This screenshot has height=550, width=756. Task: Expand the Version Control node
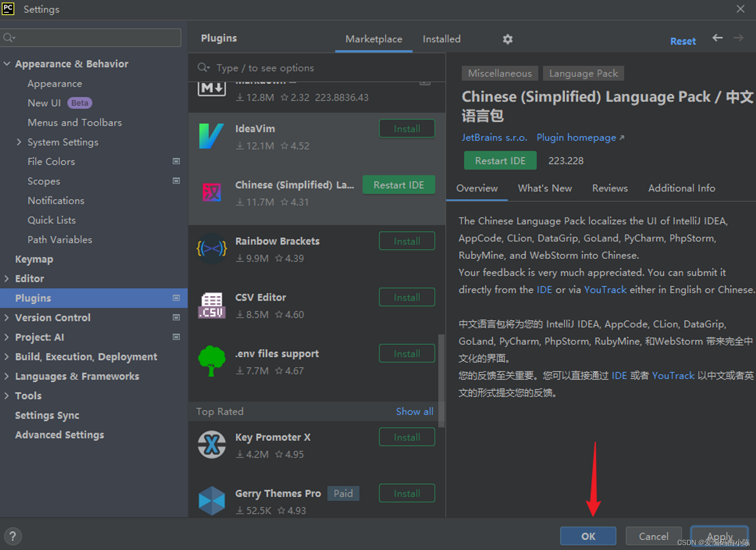coord(7,318)
